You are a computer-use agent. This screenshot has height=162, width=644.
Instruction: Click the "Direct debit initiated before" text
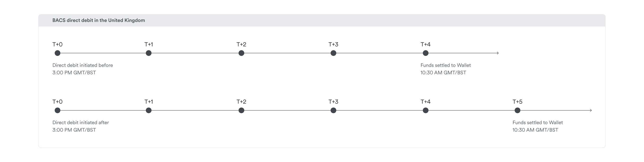(x=83, y=65)
